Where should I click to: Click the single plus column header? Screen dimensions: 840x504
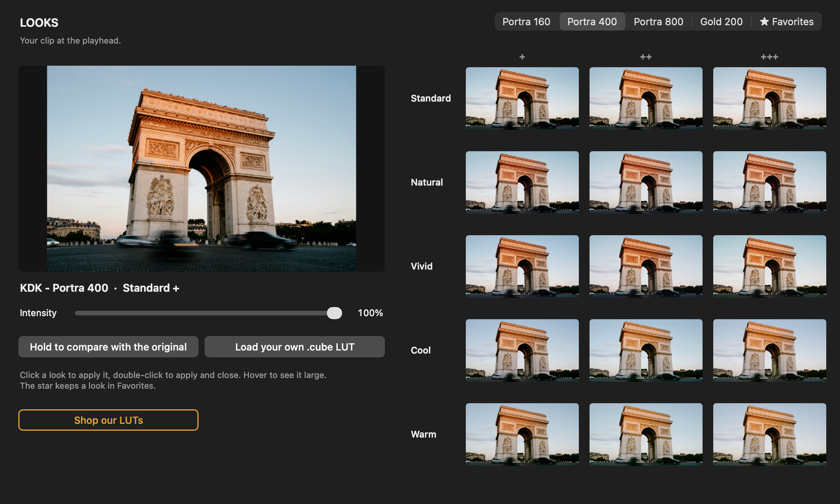[x=522, y=57]
